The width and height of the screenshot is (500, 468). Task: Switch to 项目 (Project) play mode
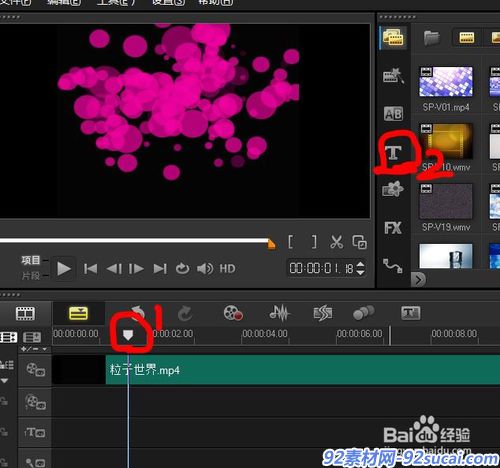(31, 260)
